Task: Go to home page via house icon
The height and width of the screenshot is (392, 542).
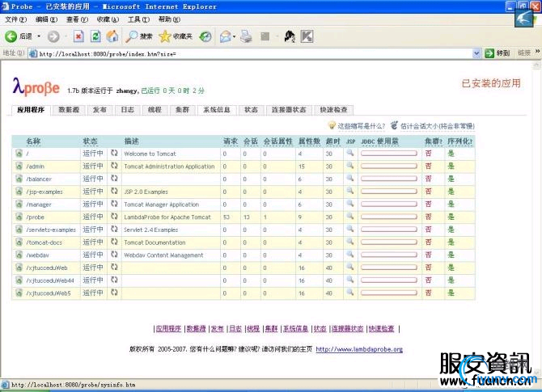Action: (x=112, y=36)
